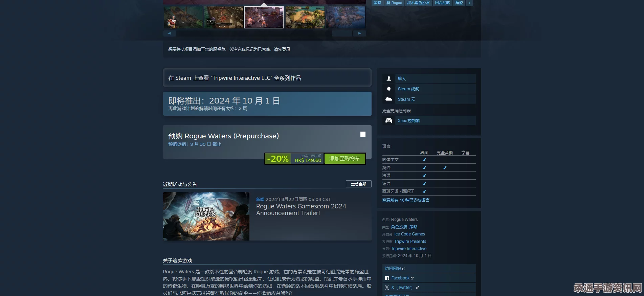644x296 pixels.
Task: Click the right arrow of the screenshot strip
Action: (x=359, y=33)
